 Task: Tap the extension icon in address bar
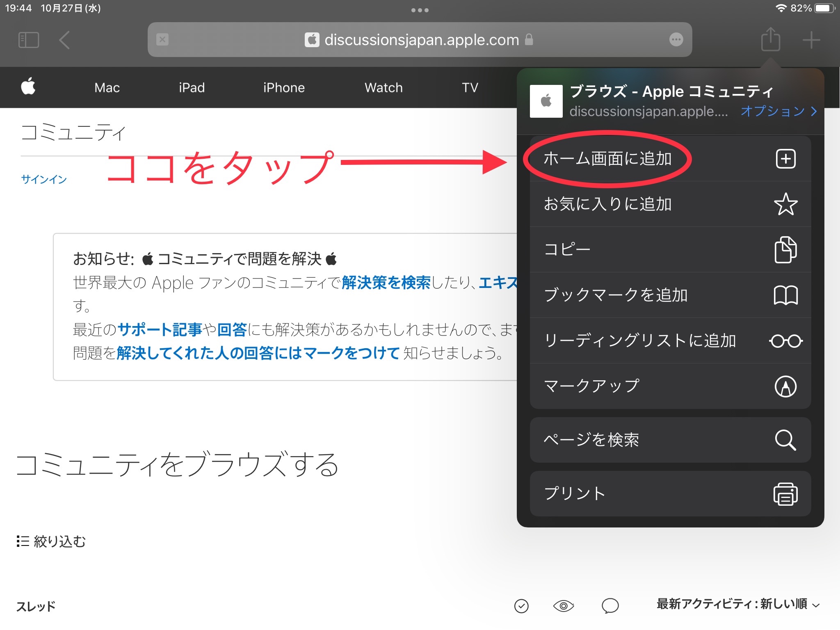162,40
